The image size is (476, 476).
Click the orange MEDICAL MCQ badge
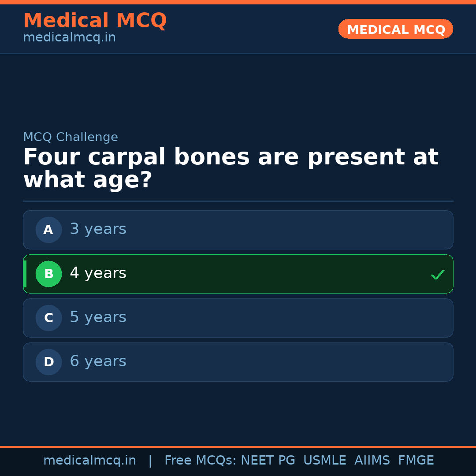coord(395,30)
